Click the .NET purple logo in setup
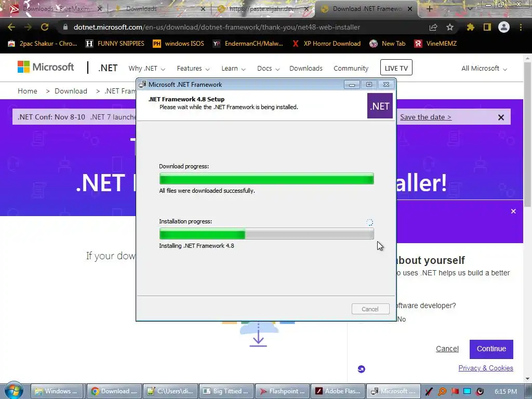Screen dimensions: 532x399 pyautogui.click(x=380, y=106)
